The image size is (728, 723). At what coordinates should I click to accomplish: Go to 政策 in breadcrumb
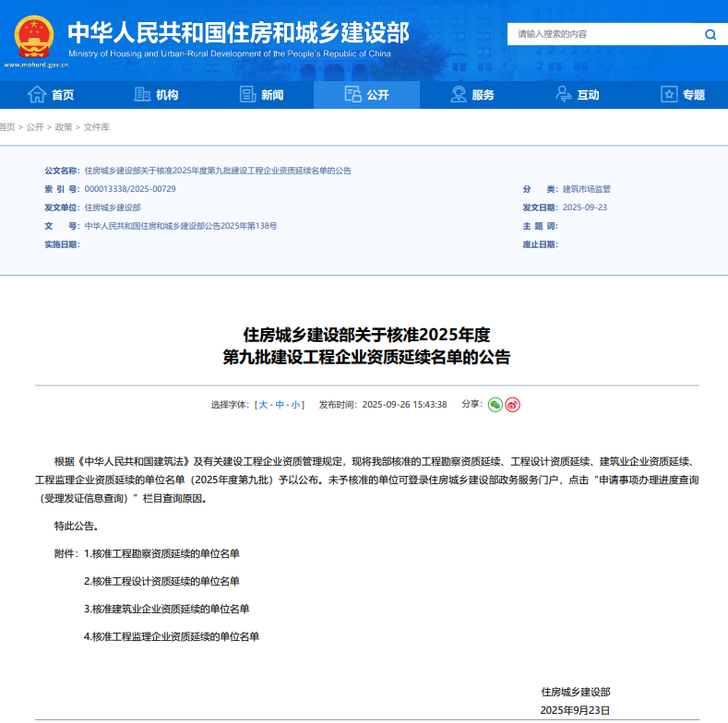pyautogui.click(x=64, y=126)
